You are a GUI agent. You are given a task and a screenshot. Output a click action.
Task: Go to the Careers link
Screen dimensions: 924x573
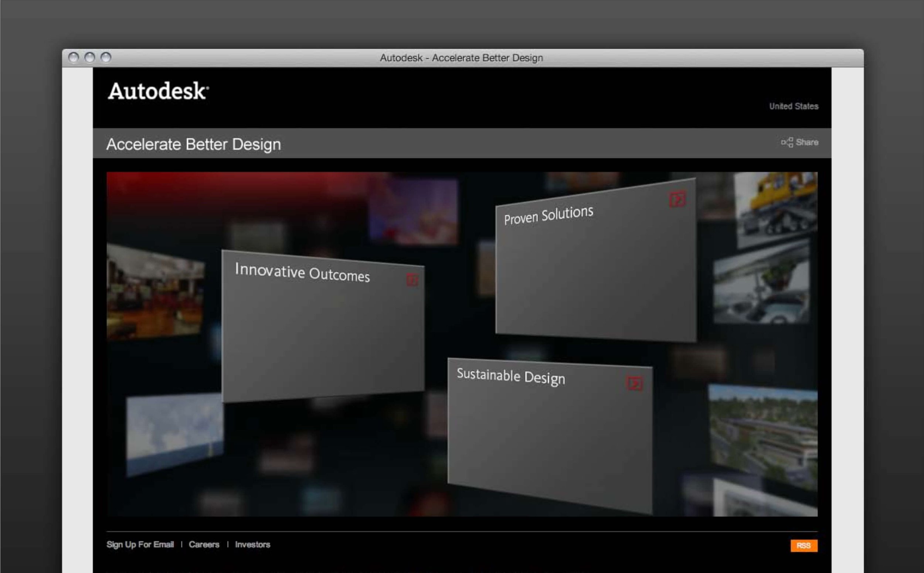[204, 545]
